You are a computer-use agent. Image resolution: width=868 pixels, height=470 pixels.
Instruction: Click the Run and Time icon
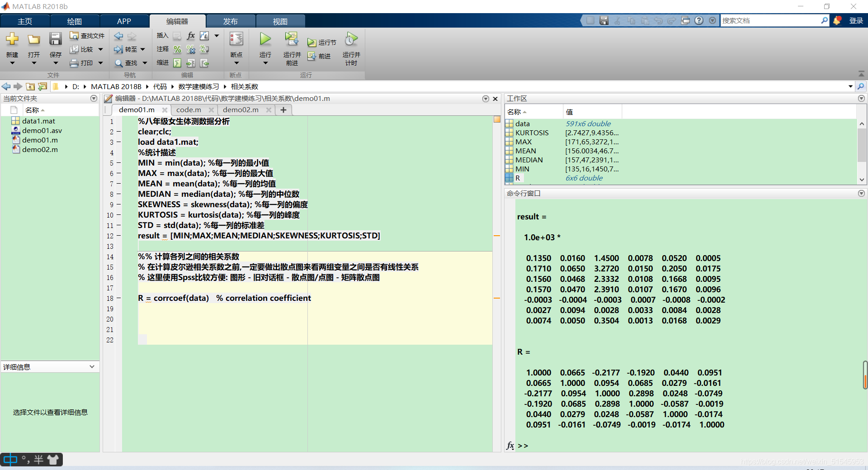pyautogui.click(x=351, y=39)
